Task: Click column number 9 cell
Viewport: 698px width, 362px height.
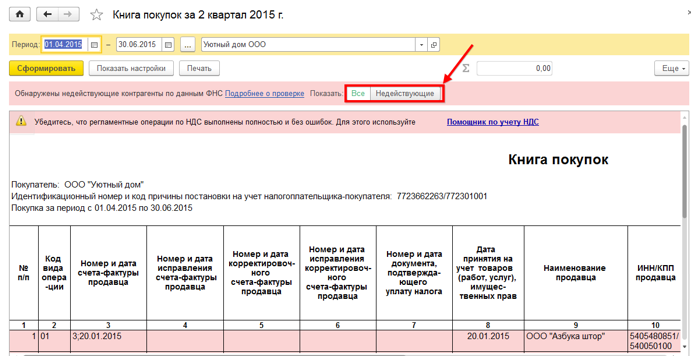Action: click(576, 325)
